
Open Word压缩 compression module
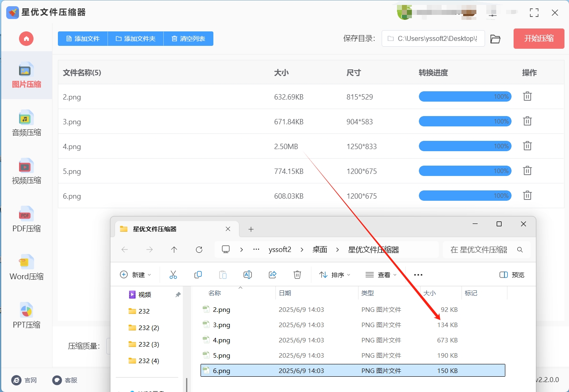click(x=26, y=267)
